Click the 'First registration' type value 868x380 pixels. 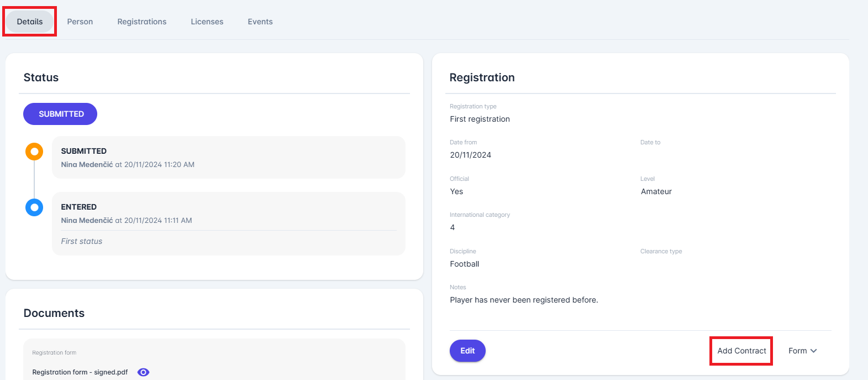coord(480,119)
